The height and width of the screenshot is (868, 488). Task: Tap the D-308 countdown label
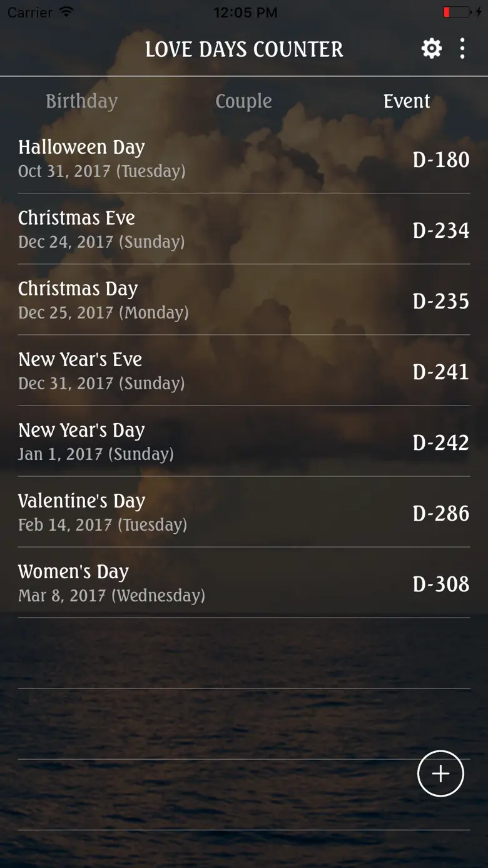tap(440, 584)
